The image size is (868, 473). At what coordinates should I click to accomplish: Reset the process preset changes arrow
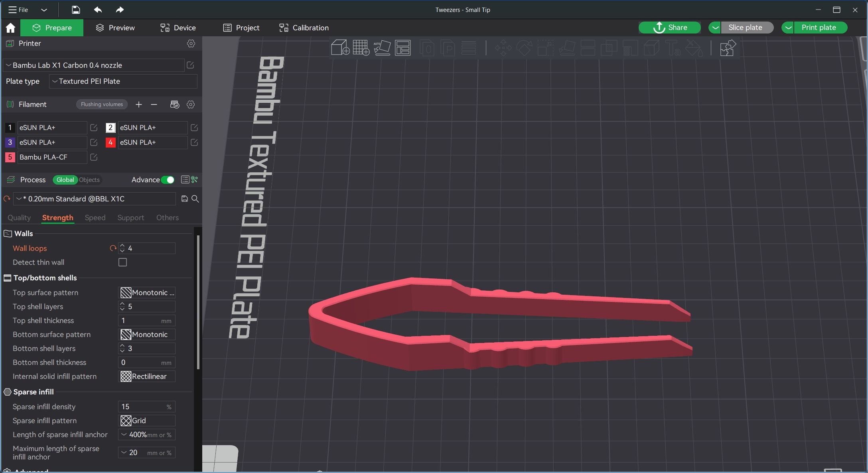tap(7, 199)
